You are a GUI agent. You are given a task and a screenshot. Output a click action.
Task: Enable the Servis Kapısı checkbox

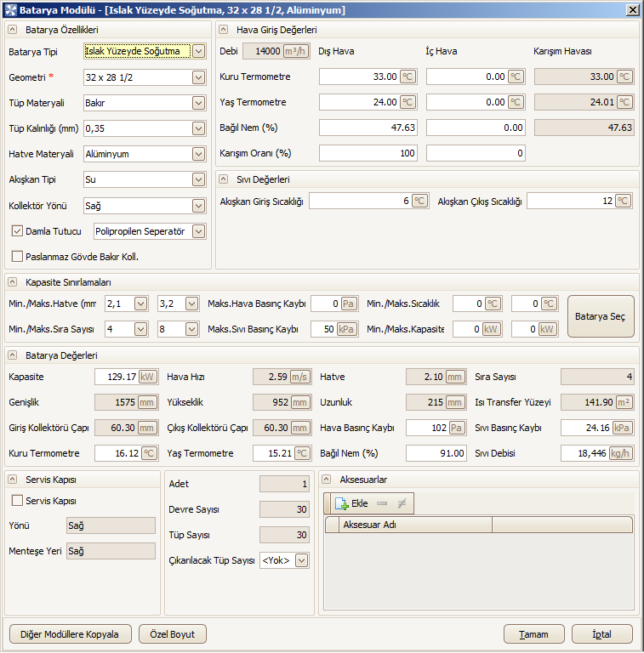coord(17,501)
